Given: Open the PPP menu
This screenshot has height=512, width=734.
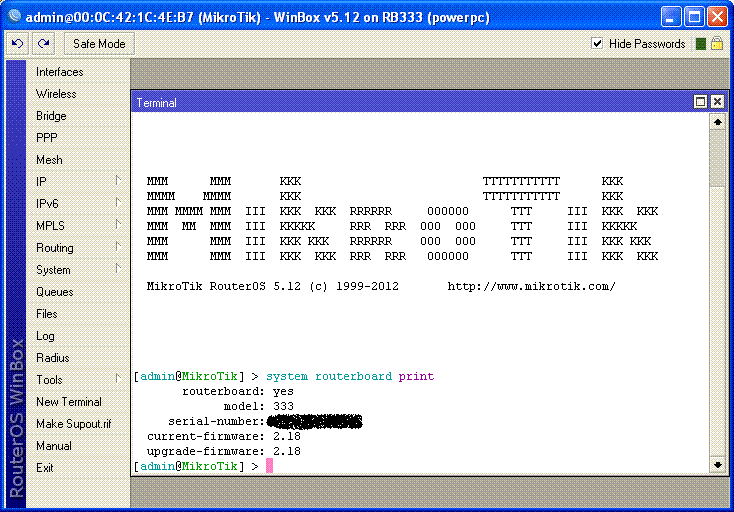Looking at the screenshot, I should coord(47,138).
